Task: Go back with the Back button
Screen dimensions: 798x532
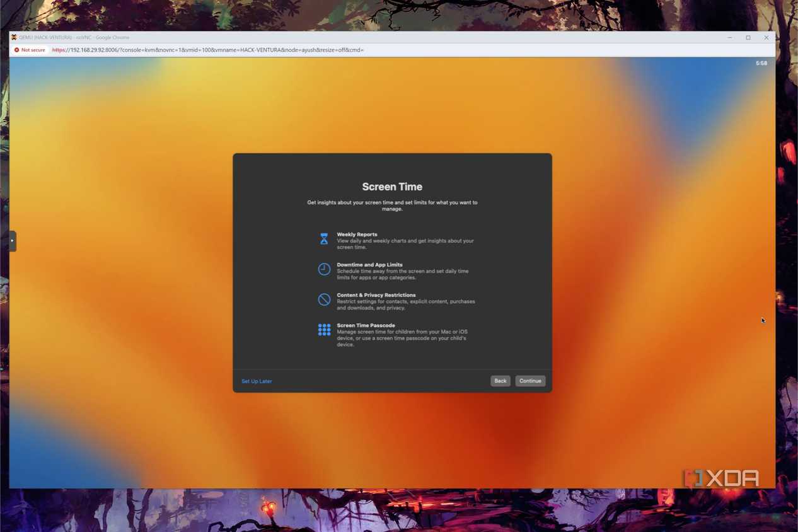Action: pos(500,381)
